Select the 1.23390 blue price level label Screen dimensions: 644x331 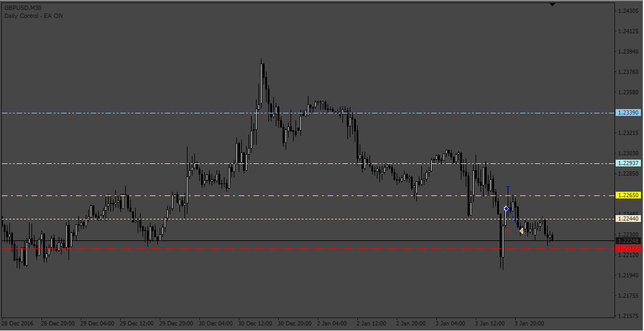(628, 113)
